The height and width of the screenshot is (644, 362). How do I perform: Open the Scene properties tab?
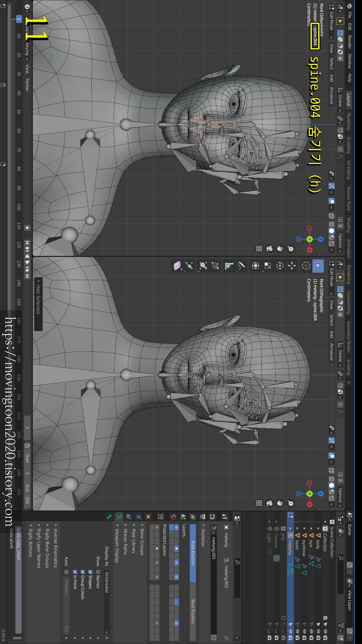pyautogui.click(x=183, y=517)
